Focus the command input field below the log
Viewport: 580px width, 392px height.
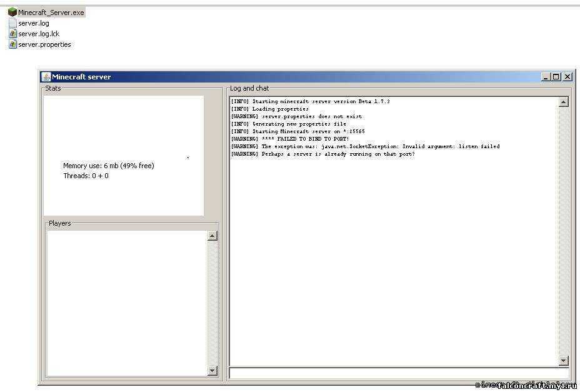399,373
